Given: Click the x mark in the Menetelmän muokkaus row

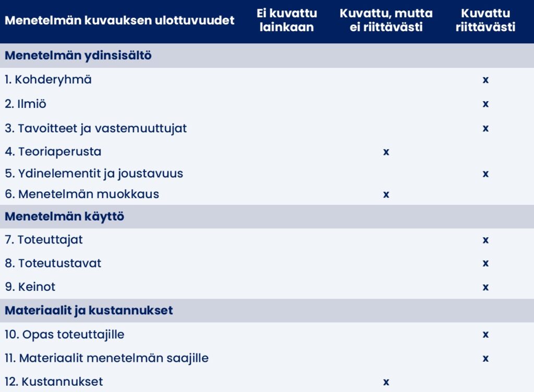Looking at the screenshot, I should [386, 194].
